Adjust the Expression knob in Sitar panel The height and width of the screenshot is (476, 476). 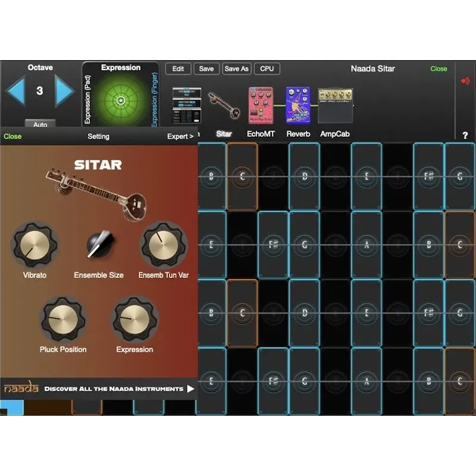[134, 319]
